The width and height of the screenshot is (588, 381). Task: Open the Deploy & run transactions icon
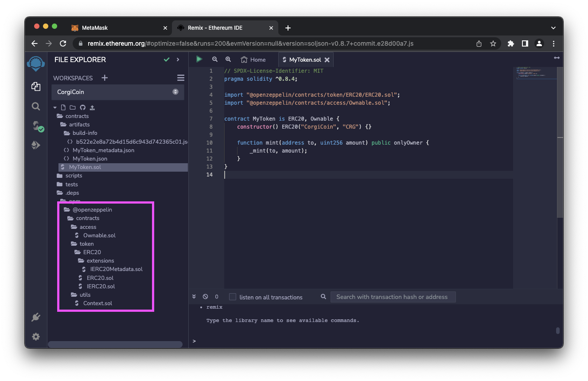[x=36, y=145]
